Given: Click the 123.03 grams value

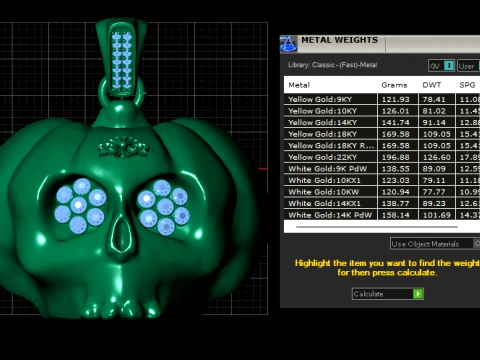Looking at the screenshot, I should pyautogui.click(x=395, y=180).
